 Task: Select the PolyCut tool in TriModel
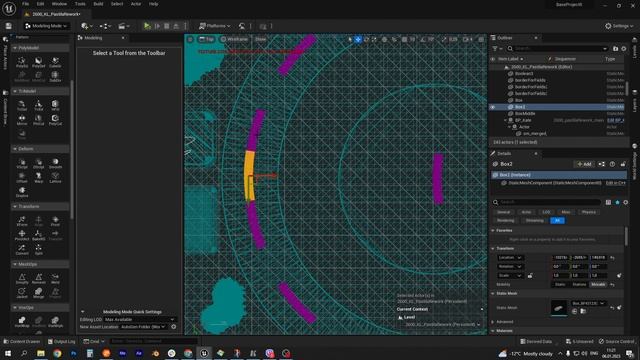[x=55, y=120]
